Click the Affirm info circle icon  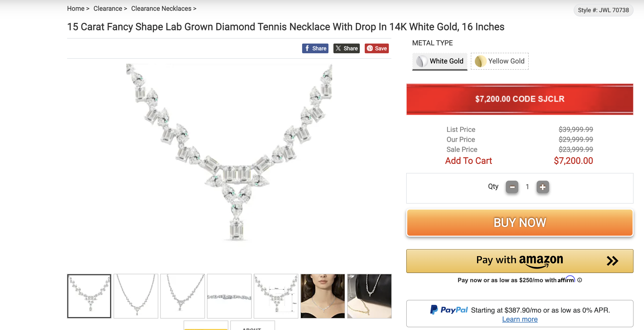click(580, 280)
